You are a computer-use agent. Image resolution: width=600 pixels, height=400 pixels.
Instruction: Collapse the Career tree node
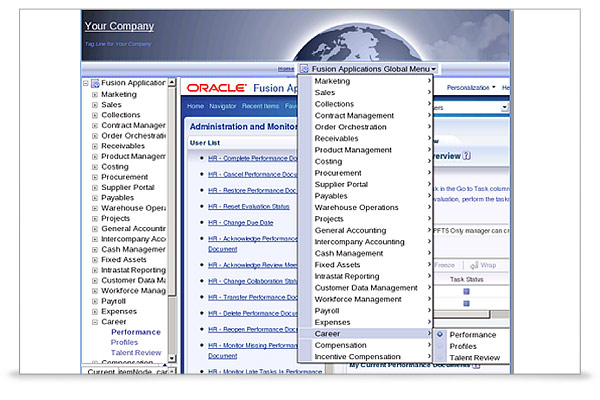95,322
